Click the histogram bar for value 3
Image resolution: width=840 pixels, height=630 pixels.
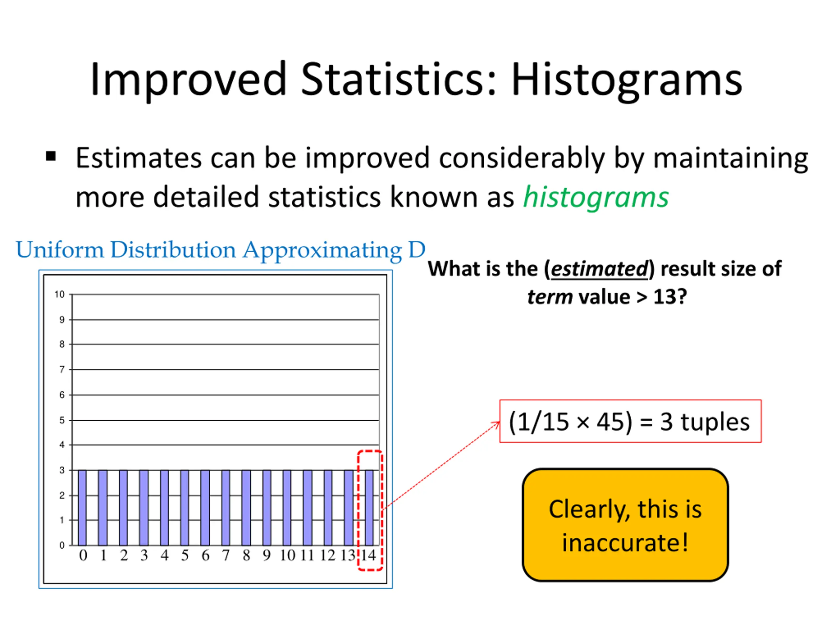tap(144, 507)
